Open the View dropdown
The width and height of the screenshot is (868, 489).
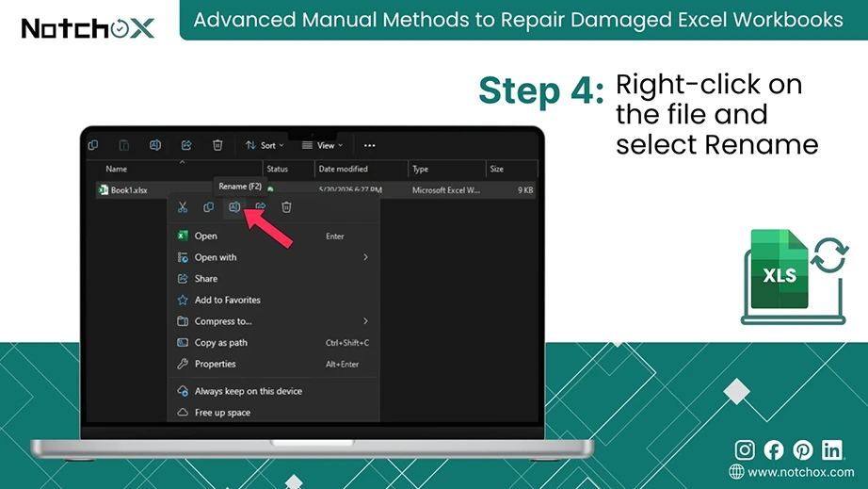coord(322,145)
